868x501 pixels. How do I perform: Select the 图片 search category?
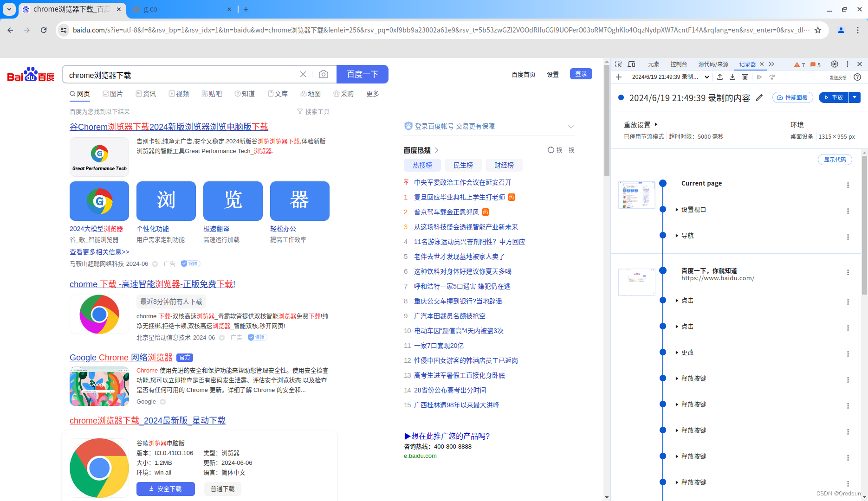point(113,94)
